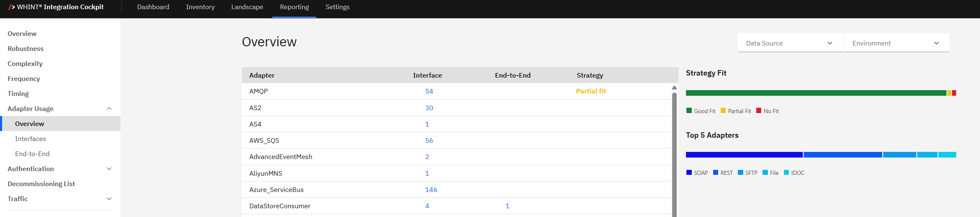This screenshot has height=217, width=980.
Task: Collapse the Adapter Usage section
Action: 109,108
